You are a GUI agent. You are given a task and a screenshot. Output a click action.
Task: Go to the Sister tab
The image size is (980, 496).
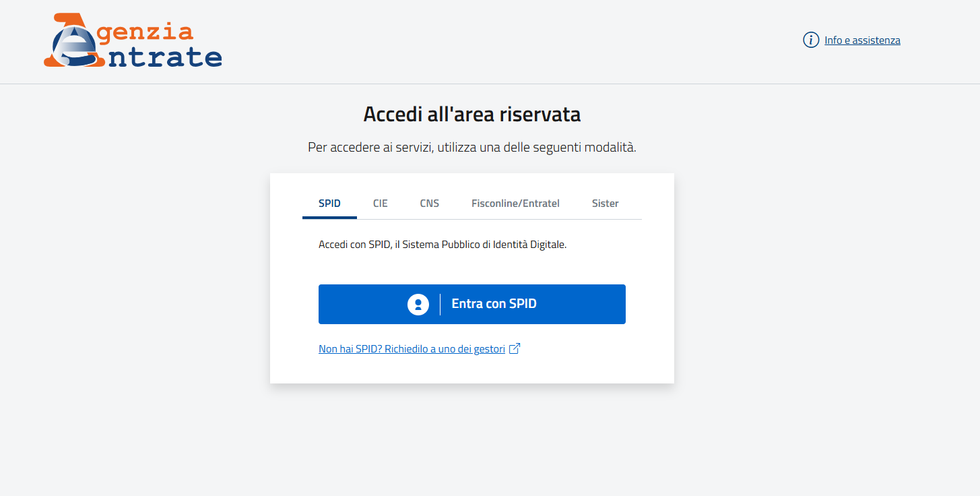pos(605,204)
